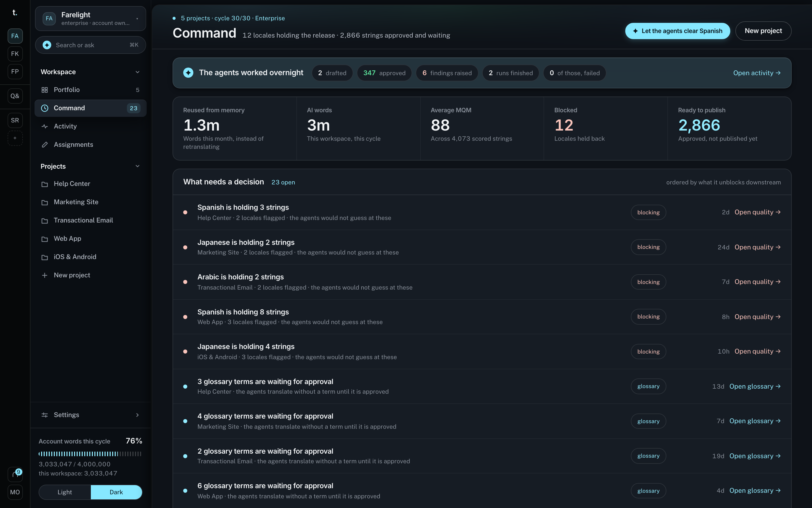The width and height of the screenshot is (812, 508).
Task: Click the Command clock icon
Action: 45,108
